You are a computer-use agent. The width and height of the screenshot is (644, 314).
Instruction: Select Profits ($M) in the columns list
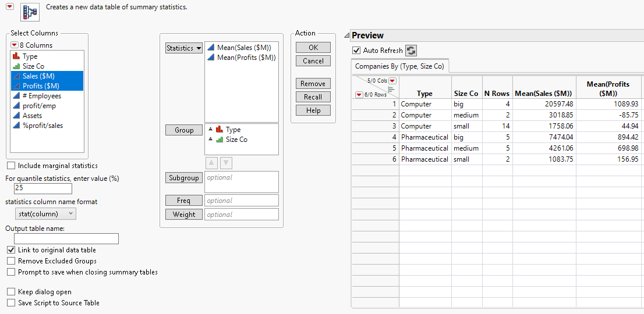47,86
